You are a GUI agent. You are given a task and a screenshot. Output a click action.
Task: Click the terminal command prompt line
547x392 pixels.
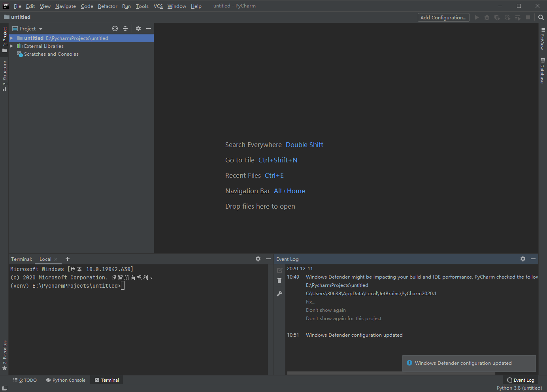click(67, 286)
